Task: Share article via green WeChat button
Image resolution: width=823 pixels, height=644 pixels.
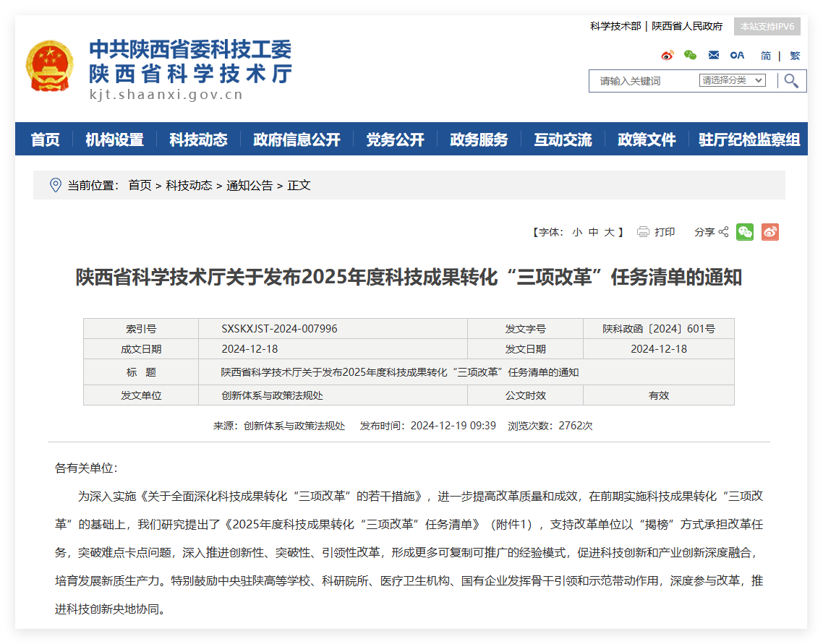Action: [x=745, y=232]
